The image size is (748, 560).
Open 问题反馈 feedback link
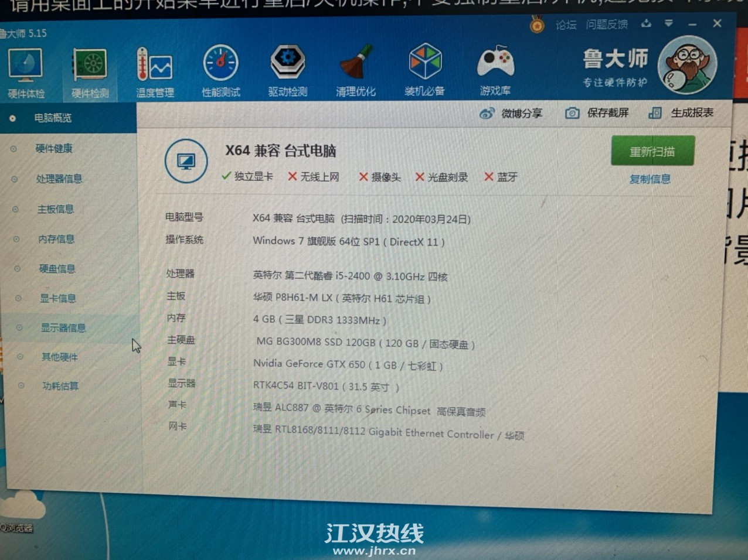tap(607, 24)
